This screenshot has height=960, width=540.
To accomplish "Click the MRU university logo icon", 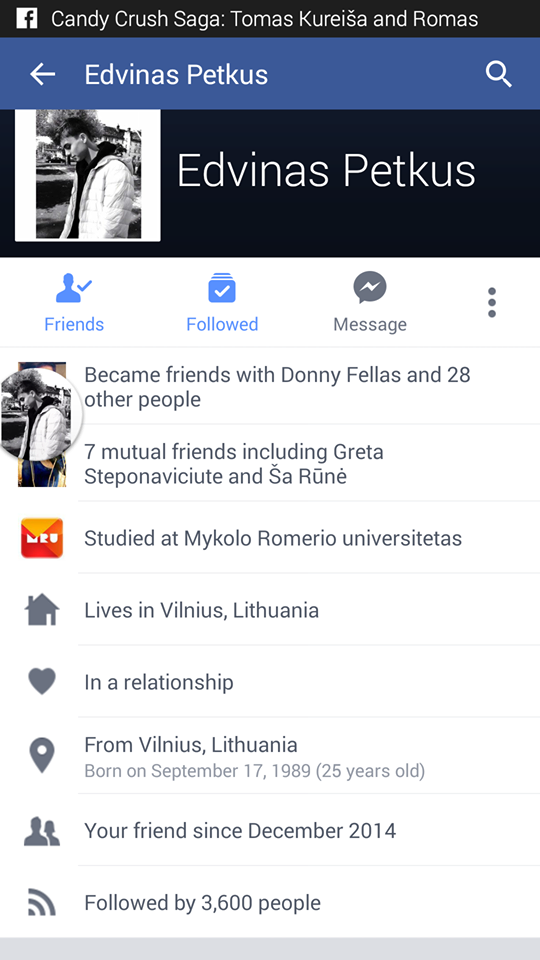I will (42, 538).
